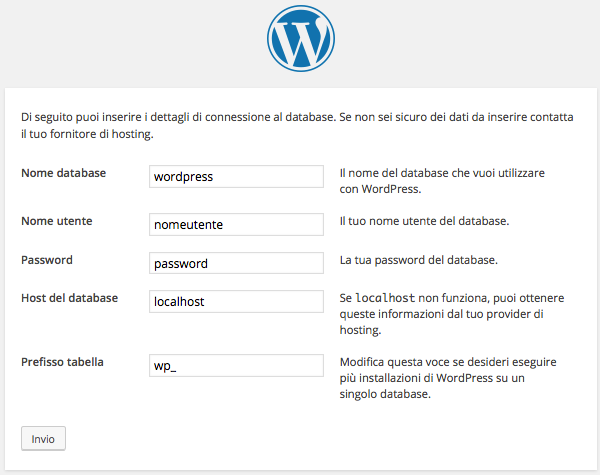Click the 'Prefisso tabella' label
Viewport: 600px width, 475px height.
pos(62,362)
